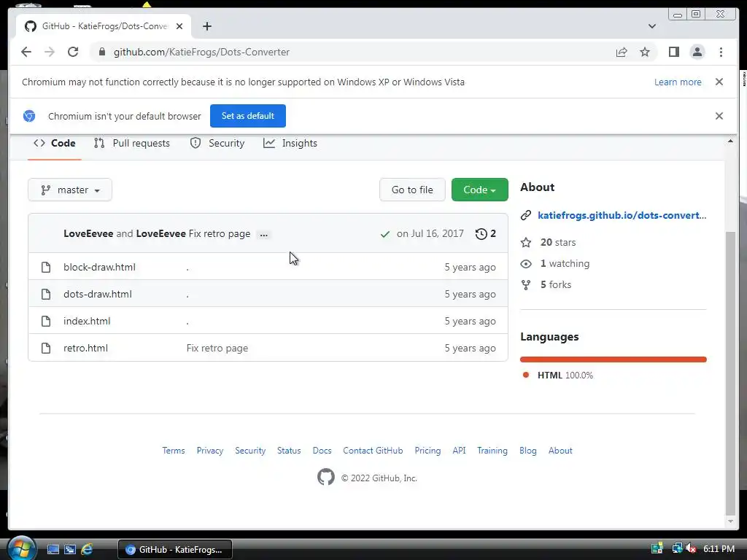This screenshot has width=747, height=560.
Task: Open dots-draw.html file
Action: [x=98, y=295]
